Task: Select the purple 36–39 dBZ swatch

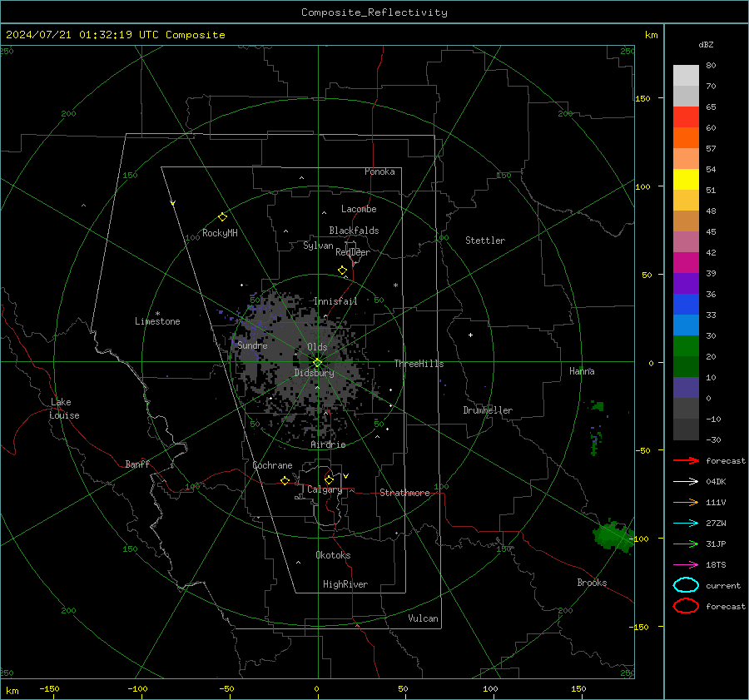Action: coord(686,284)
